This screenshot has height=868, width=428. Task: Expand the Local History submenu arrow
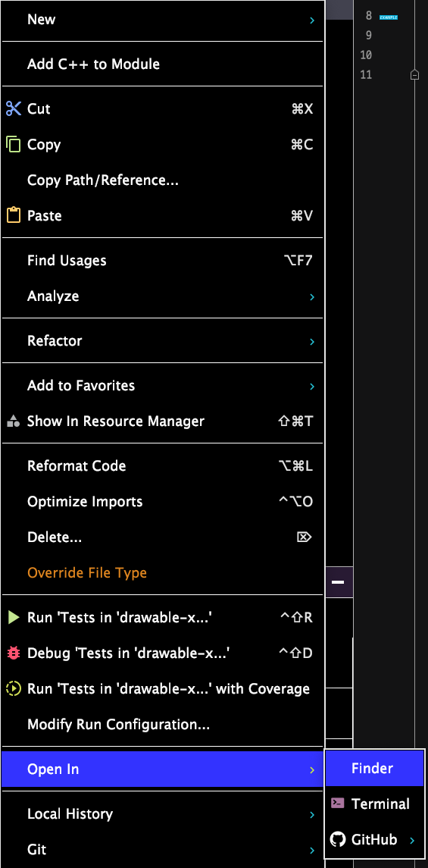point(312,815)
